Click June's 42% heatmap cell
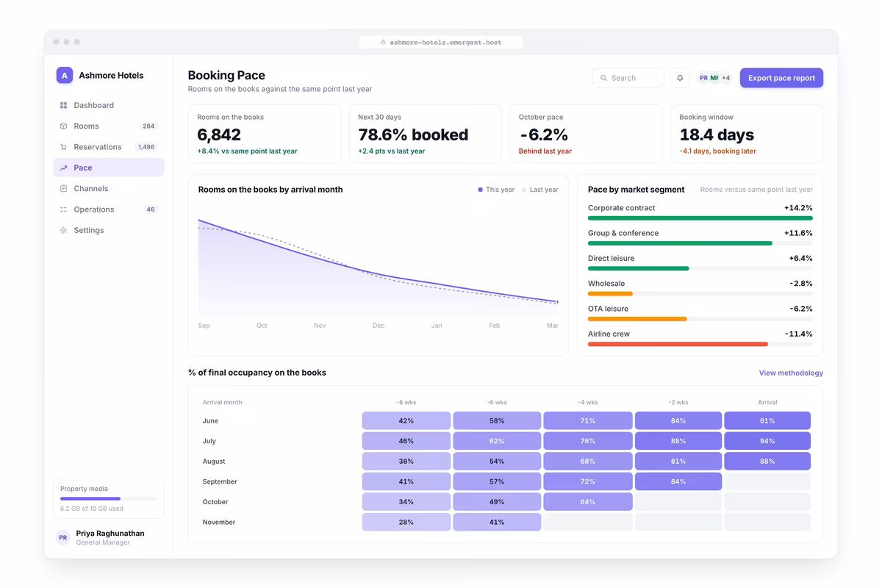The height and width of the screenshot is (588, 882). 406,420
